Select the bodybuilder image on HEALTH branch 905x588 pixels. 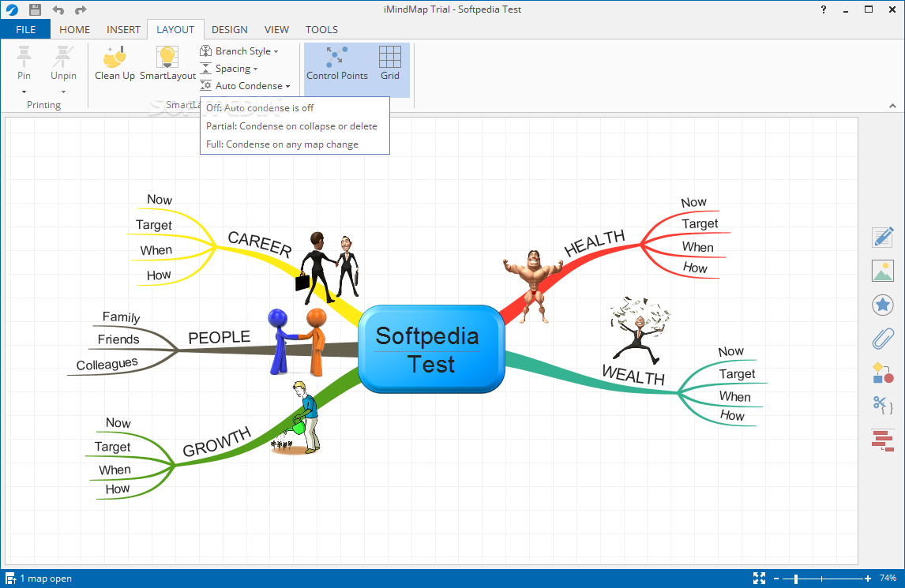click(x=533, y=287)
